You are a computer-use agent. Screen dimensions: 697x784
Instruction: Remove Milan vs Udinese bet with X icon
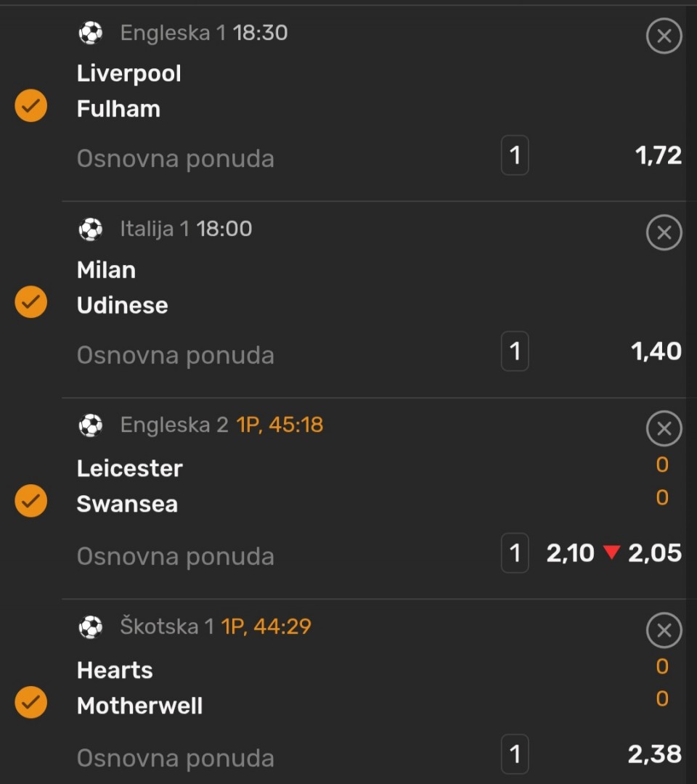point(664,233)
